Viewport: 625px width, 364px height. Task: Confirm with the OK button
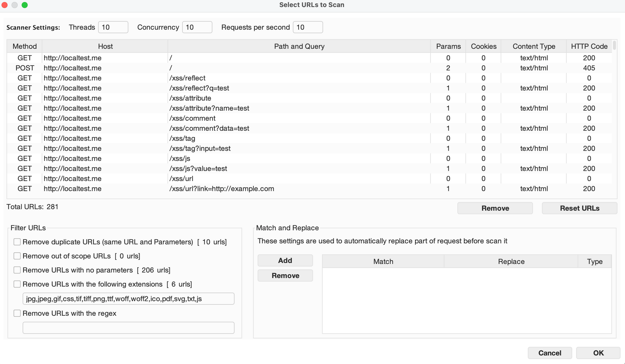click(x=598, y=353)
